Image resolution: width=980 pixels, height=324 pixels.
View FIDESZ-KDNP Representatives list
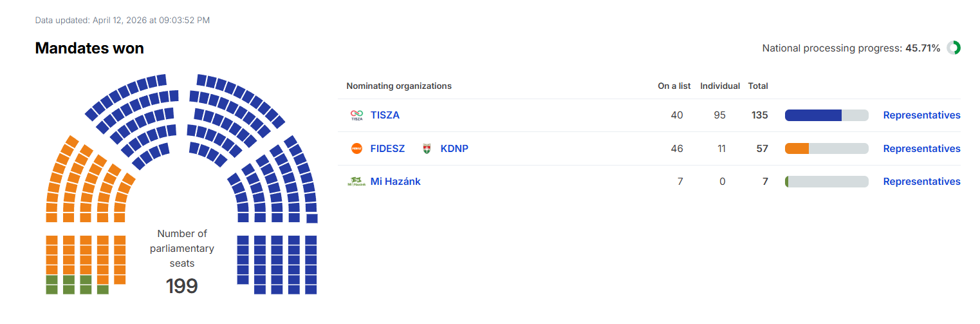point(921,149)
